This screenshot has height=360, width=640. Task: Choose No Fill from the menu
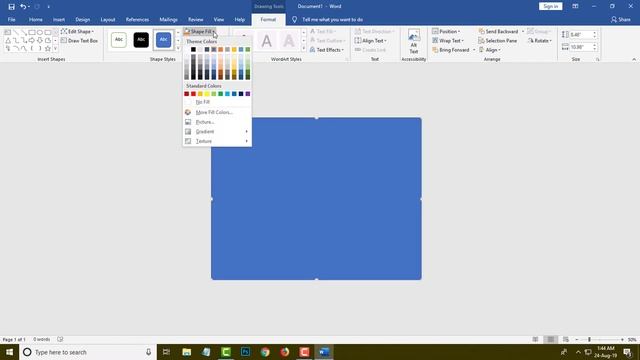pyautogui.click(x=217, y=102)
